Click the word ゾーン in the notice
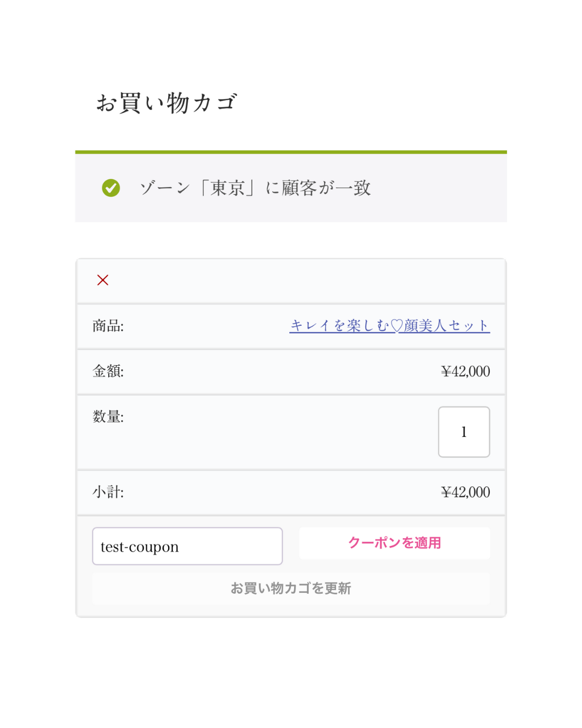Image resolution: width=582 pixels, height=728 pixels. (165, 188)
